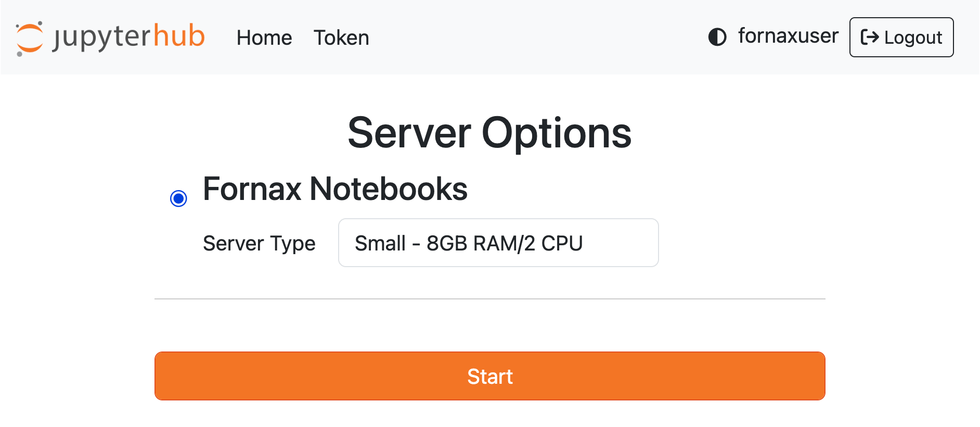
Task: Click the fornaxuser username in the header
Action: [788, 36]
